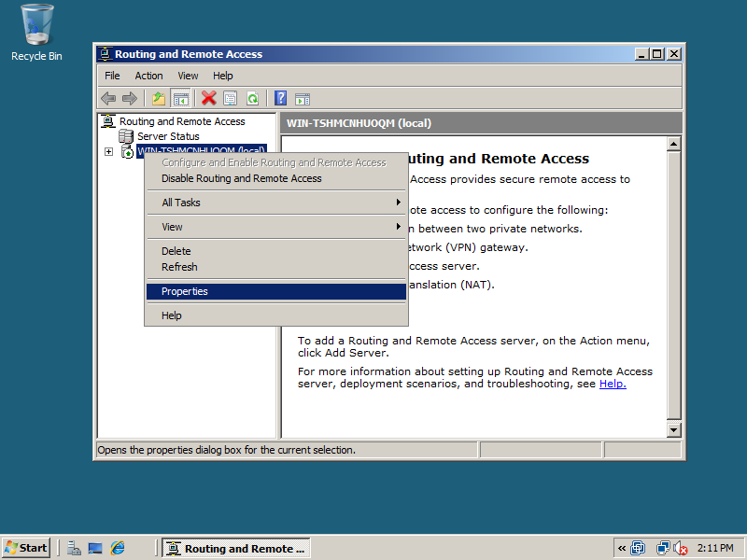Select Refresh in the context menu

(x=276, y=267)
